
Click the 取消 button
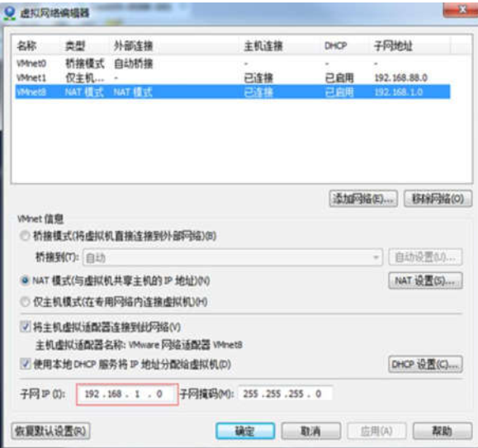310,431
